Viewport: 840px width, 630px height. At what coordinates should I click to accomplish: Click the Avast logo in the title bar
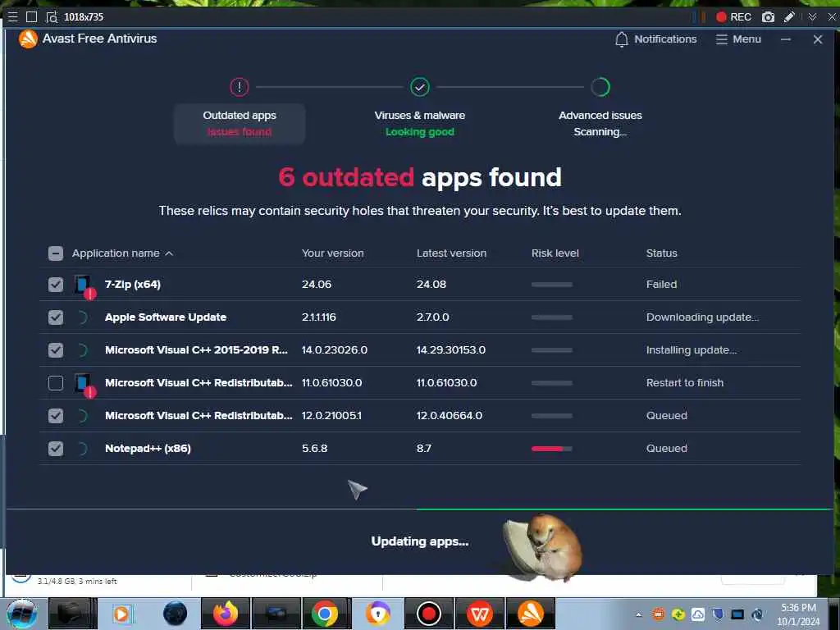click(28, 39)
